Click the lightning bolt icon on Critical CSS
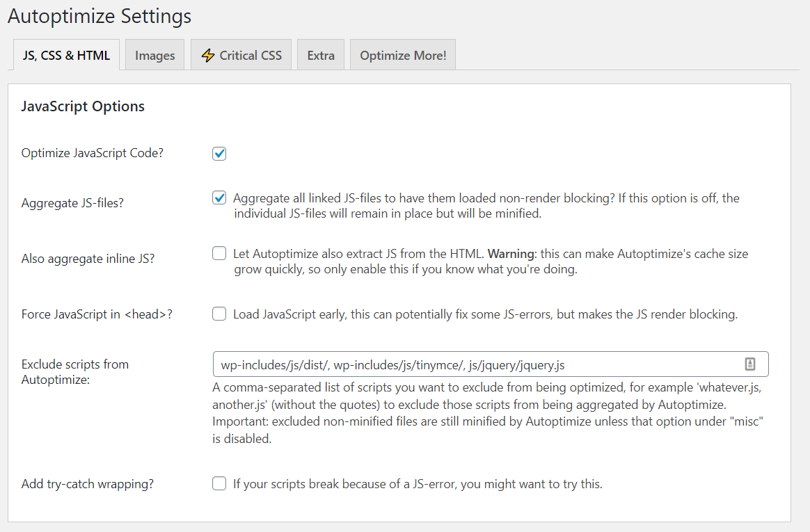 pyautogui.click(x=207, y=56)
